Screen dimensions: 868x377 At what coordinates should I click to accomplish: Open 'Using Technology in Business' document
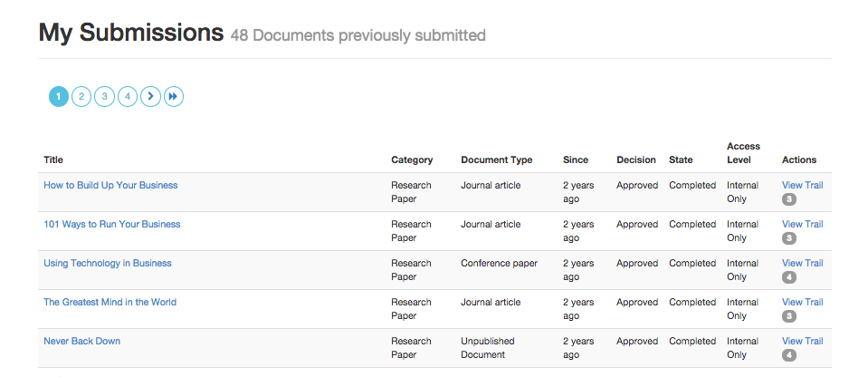tap(108, 263)
